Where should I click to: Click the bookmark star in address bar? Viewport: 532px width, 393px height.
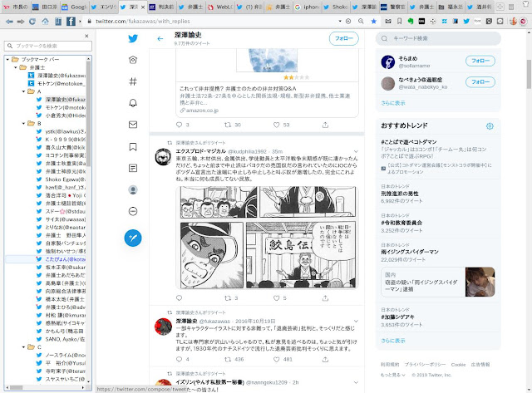(373, 21)
